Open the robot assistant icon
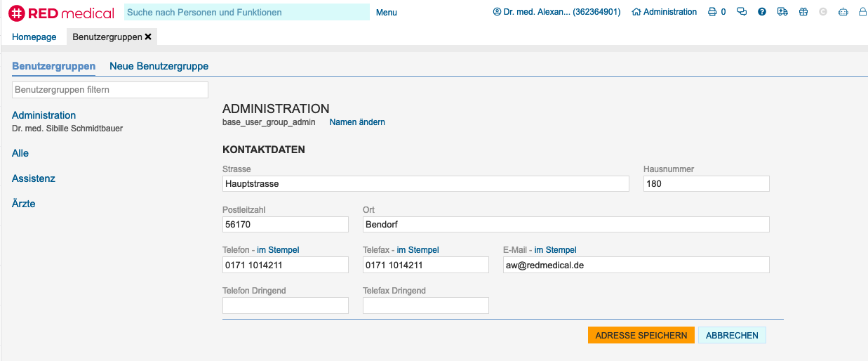Screen dimensions: 868x361 pos(843,12)
